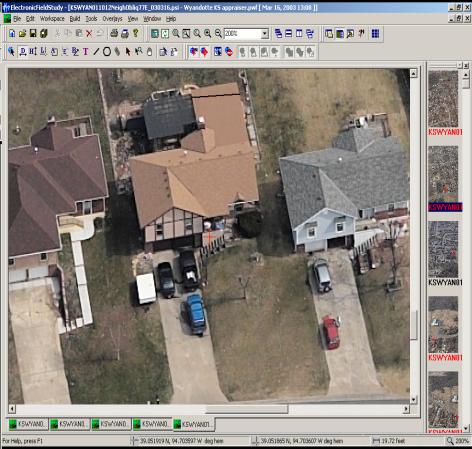Screen dimensions: 472x449
Task: Open the Tools menu
Action: 91,19
